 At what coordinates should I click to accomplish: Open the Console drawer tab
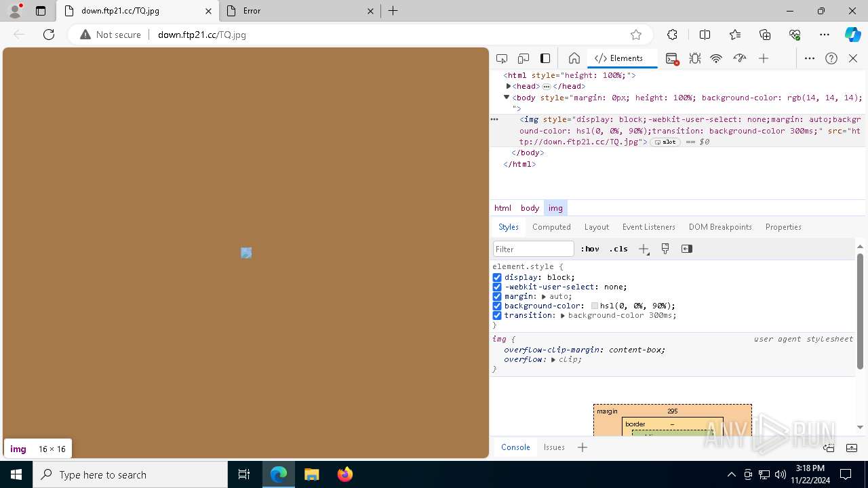(515, 447)
